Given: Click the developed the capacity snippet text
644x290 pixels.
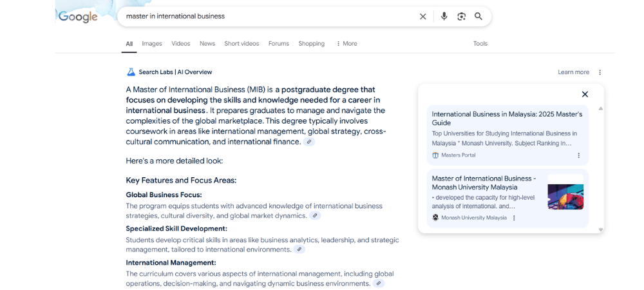Looking at the screenshot, I should (484, 202).
